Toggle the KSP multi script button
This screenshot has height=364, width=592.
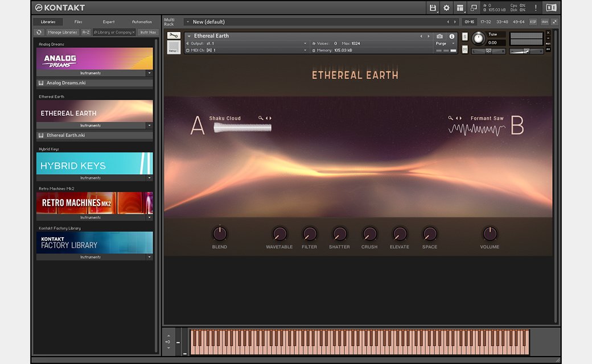pyautogui.click(x=533, y=22)
